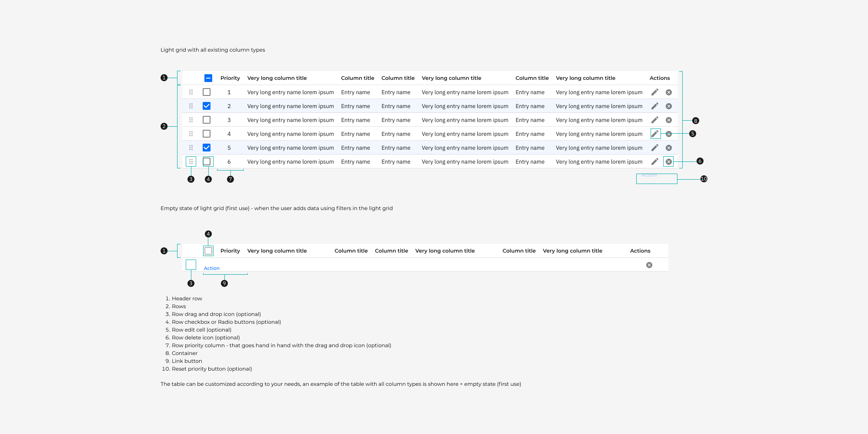Click the drag handle icon of row 1
Viewport: 868px width, 434px height.
pos(191,92)
